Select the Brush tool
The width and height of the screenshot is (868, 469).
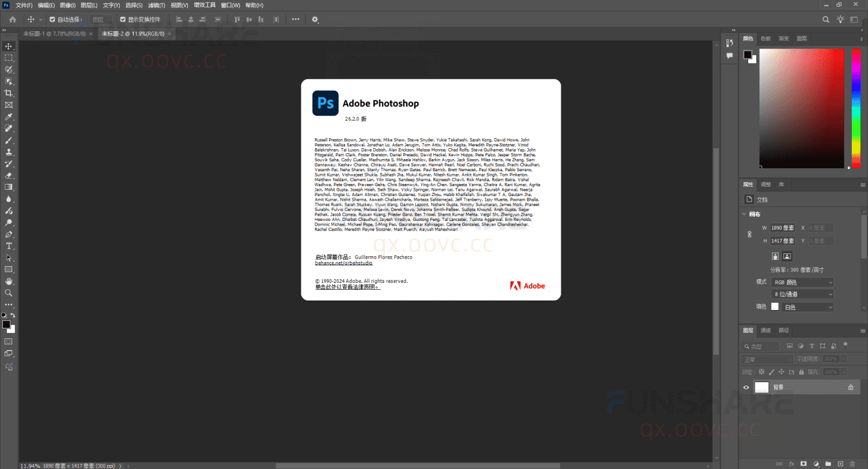[9, 140]
